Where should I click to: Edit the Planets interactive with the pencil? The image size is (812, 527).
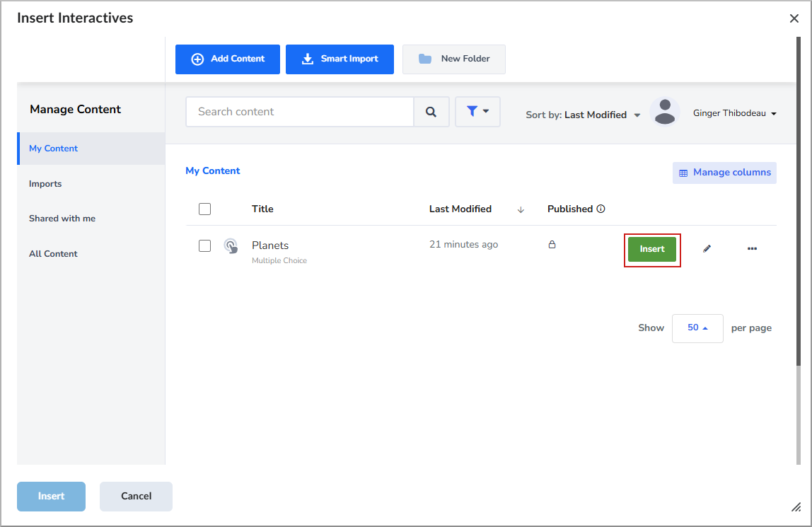tap(707, 248)
